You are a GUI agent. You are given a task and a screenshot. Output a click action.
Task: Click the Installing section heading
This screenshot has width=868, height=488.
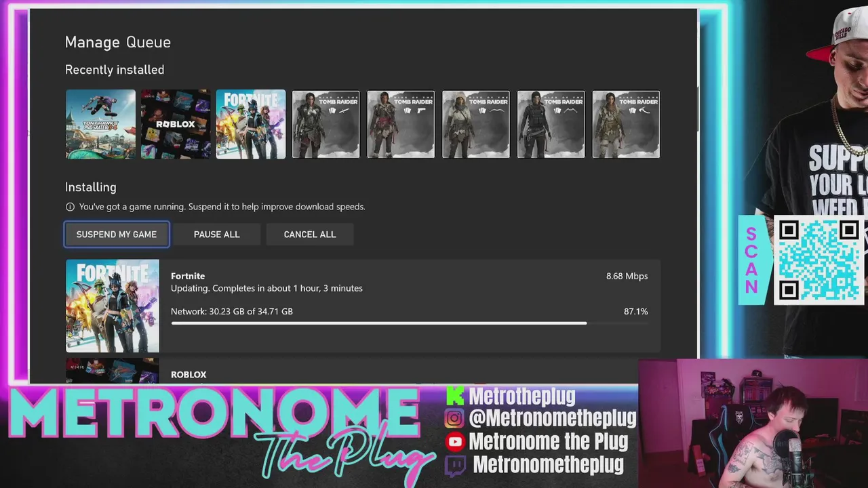[91, 187]
